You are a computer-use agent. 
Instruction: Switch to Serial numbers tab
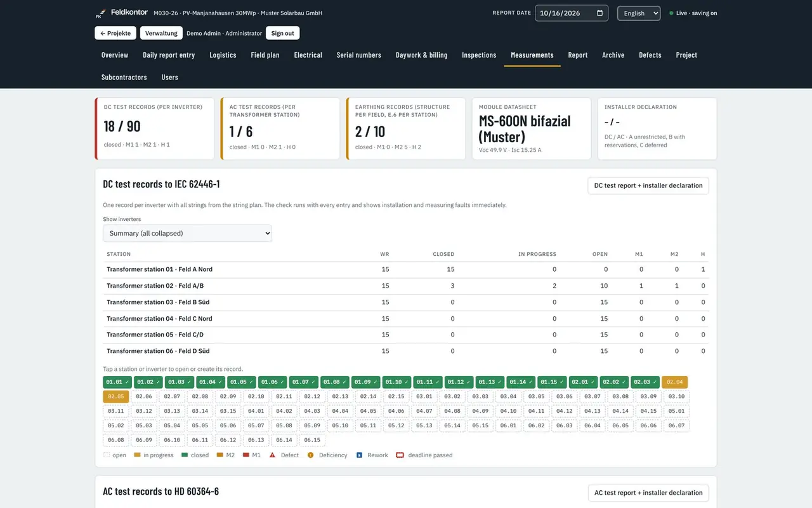359,55
